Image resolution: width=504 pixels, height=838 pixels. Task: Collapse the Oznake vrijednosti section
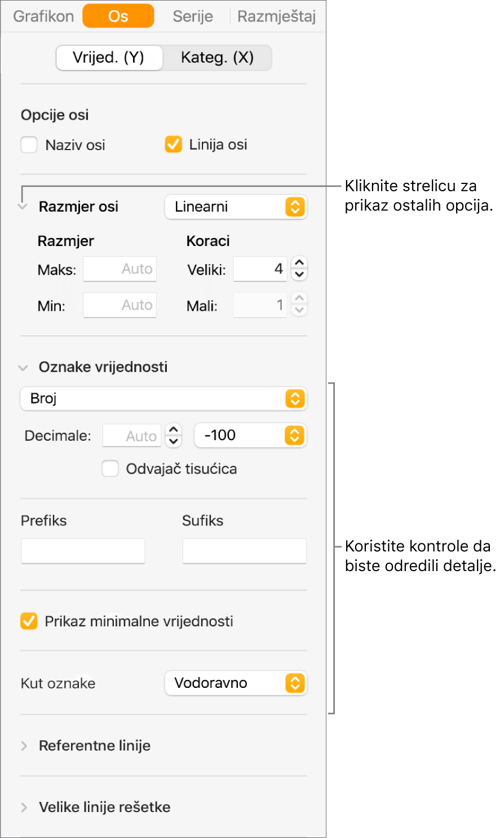(23, 367)
